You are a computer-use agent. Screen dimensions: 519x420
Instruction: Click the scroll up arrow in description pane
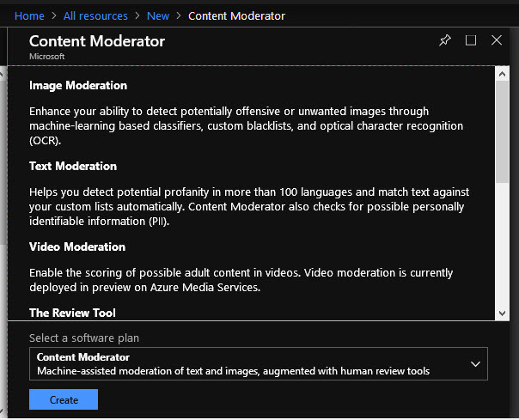point(503,75)
